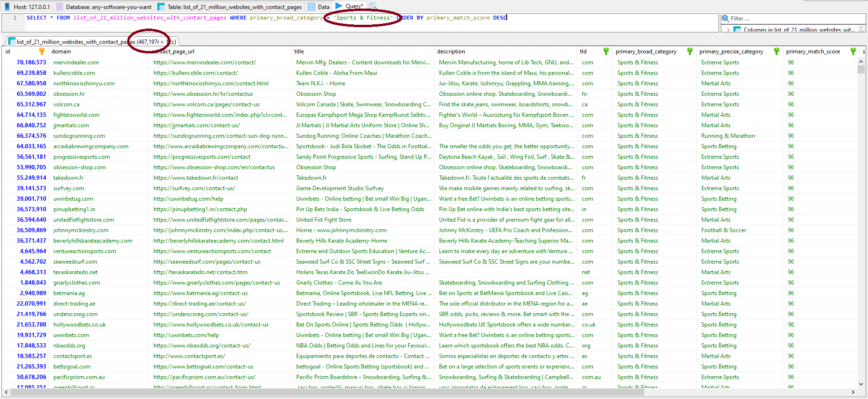Click the database icon on Database tab
Image resolution: width=868 pixels, height=399 pixels.
pos(60,7)
